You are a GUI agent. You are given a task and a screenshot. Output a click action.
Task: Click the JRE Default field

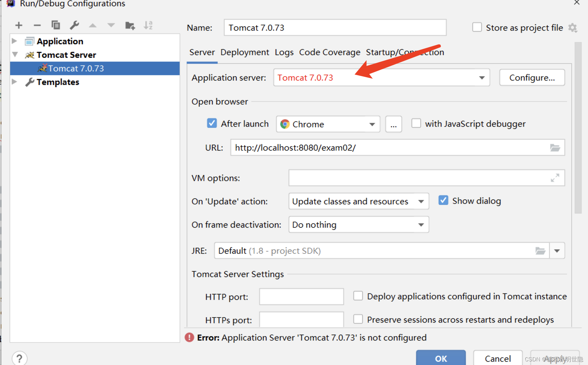click(x=382, y=251)
